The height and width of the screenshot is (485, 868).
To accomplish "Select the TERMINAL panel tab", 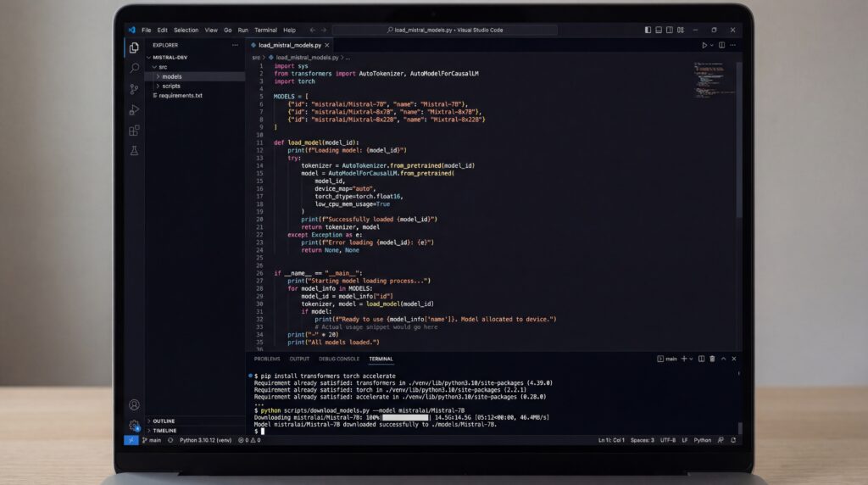I will pyautogui.click(x=381, y=359).
